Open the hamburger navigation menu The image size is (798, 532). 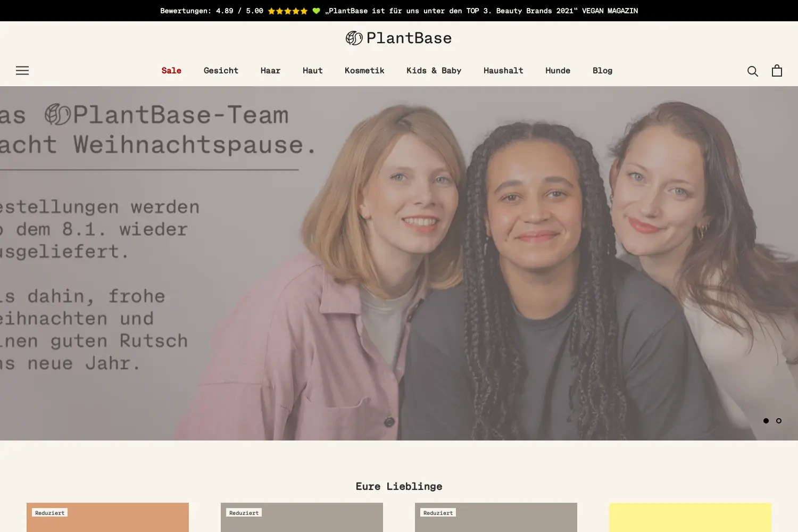22,70
